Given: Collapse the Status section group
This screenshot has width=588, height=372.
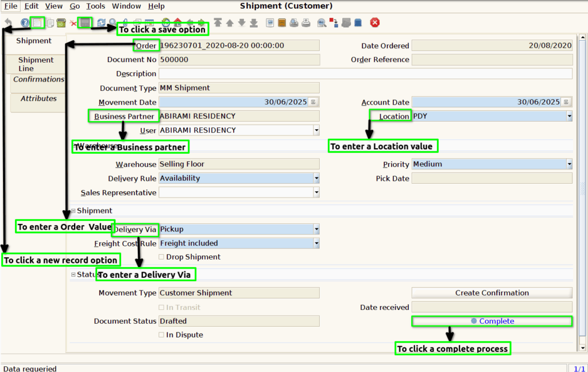Looking at the screenshot, I should point(73,274).
